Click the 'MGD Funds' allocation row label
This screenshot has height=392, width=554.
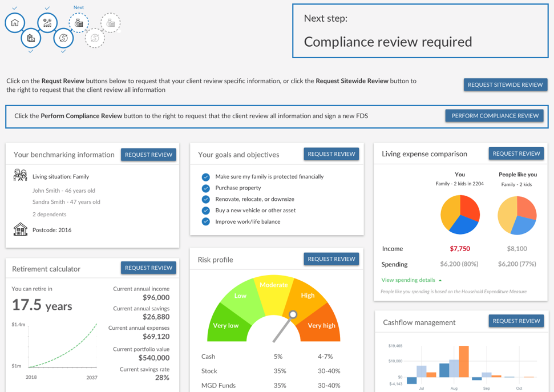click(x=219, y=385)
